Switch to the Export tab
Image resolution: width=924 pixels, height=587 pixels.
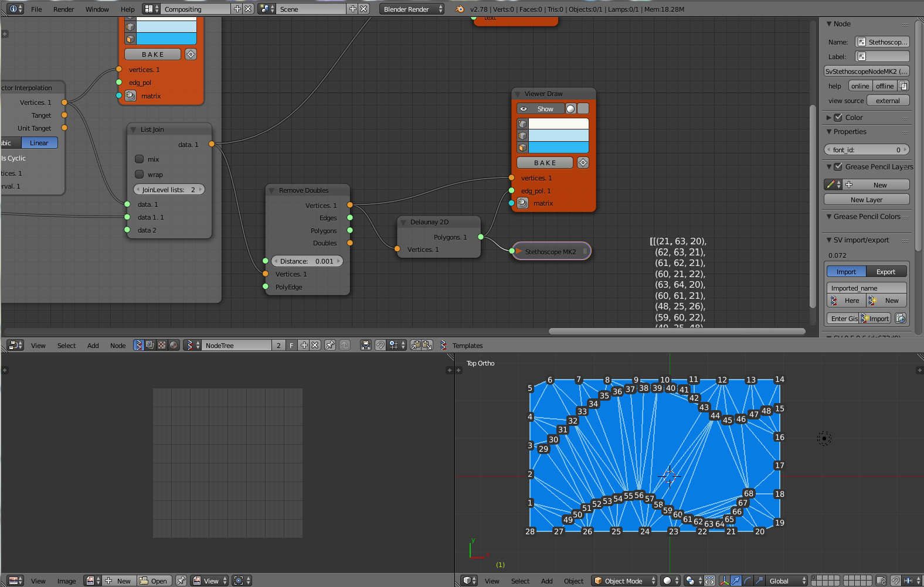(886, 272)
